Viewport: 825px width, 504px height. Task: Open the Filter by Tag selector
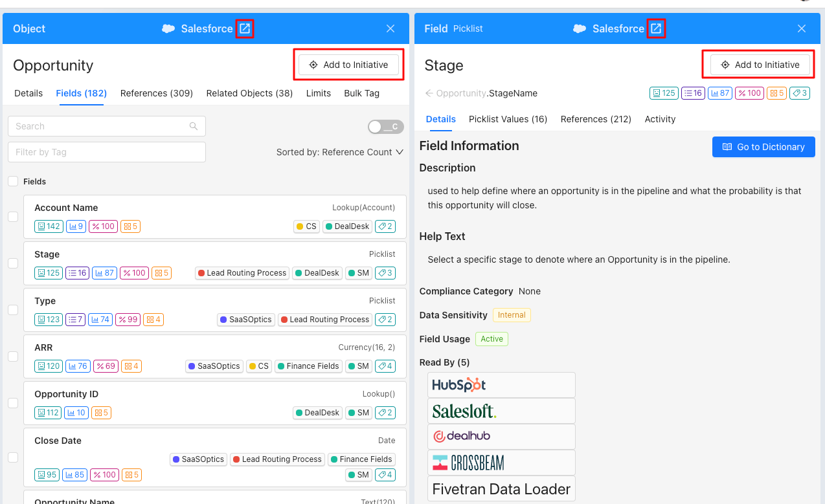(107, 152)
